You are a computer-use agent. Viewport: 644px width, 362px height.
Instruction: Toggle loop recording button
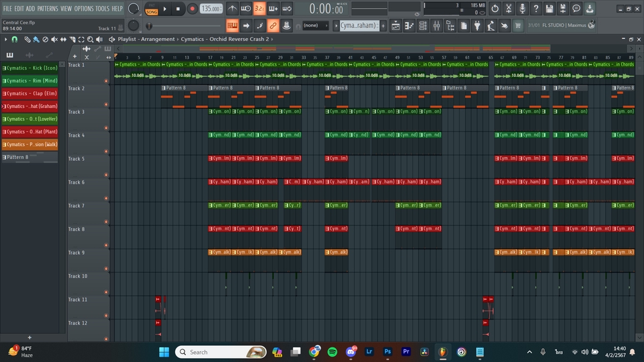pos(286,8)
